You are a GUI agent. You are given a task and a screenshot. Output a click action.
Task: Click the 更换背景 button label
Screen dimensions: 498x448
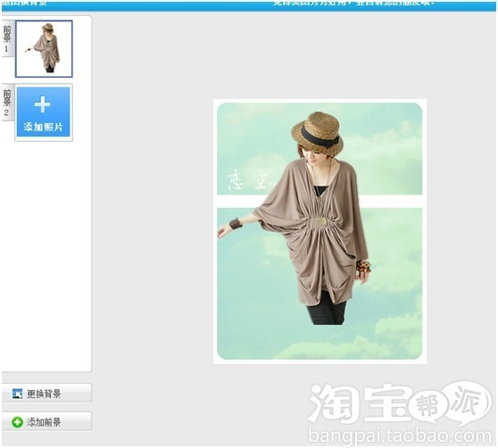click(44, 394)
